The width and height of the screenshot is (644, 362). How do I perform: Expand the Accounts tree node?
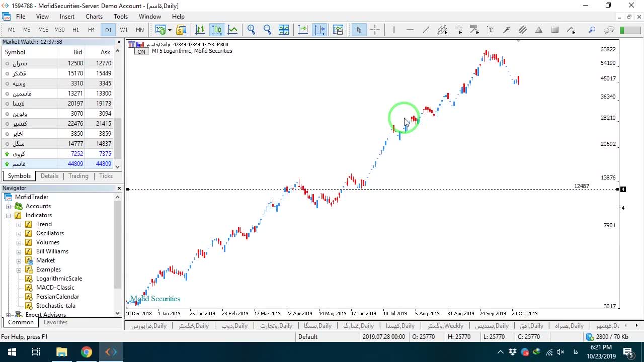[x=9, y=206]
